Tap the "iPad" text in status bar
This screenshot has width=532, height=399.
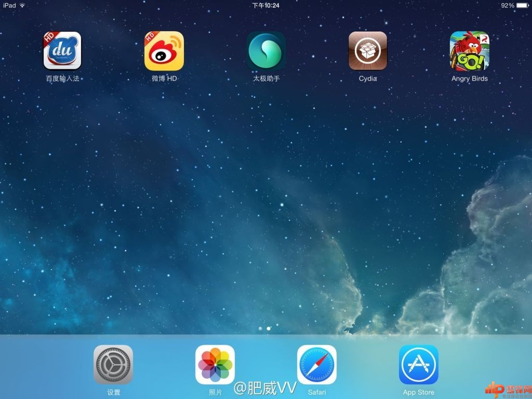point(9,5)
